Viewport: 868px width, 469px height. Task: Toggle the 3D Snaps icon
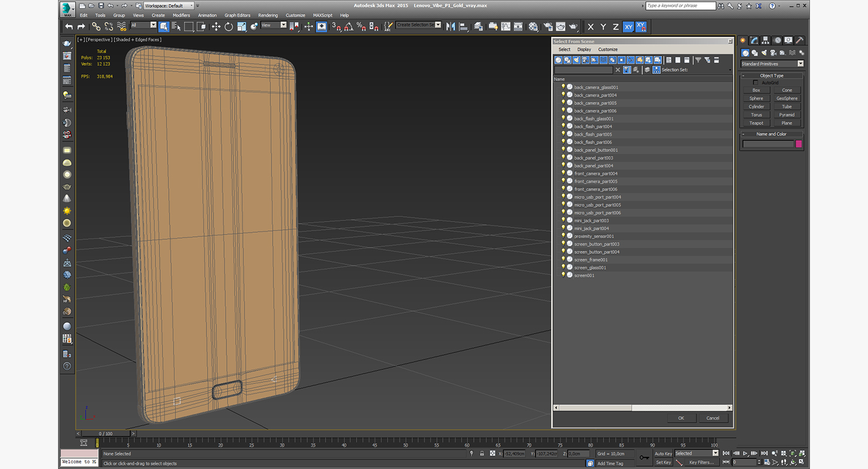(336, 26)
